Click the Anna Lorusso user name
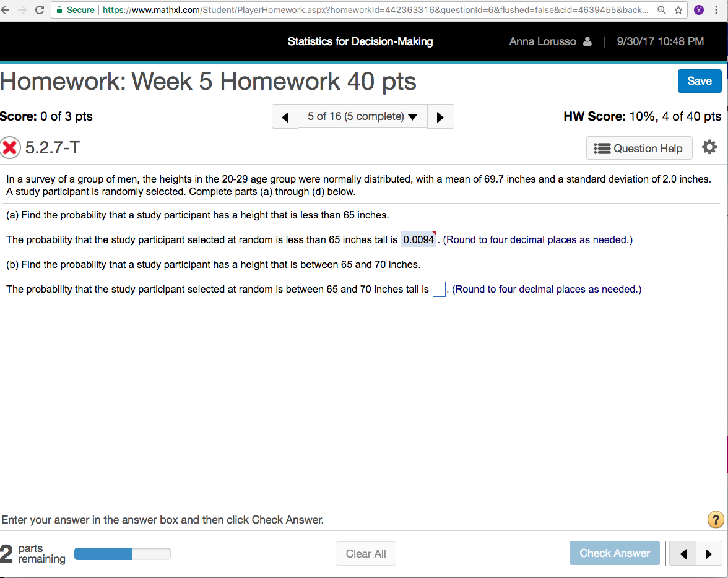 point(542,41)
